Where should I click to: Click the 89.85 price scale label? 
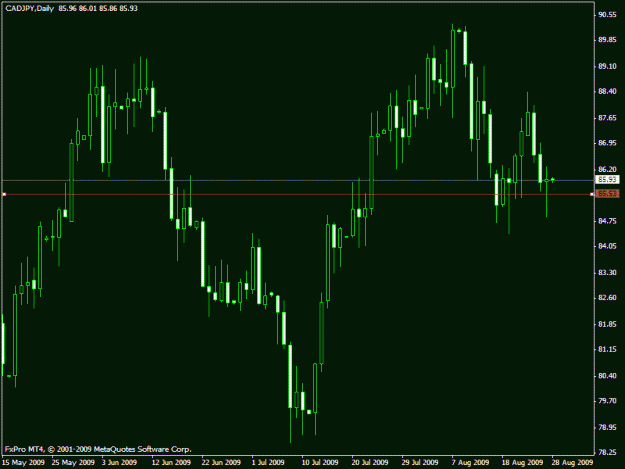[x=607, y=40]
